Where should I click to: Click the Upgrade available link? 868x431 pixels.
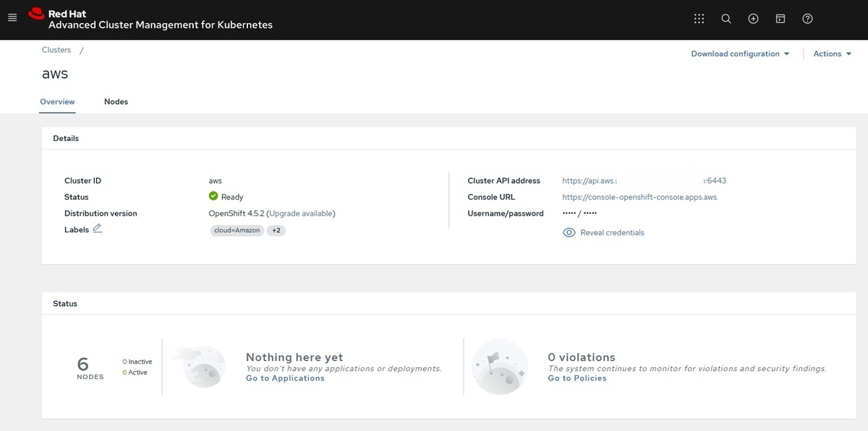[x=301, y=213]
